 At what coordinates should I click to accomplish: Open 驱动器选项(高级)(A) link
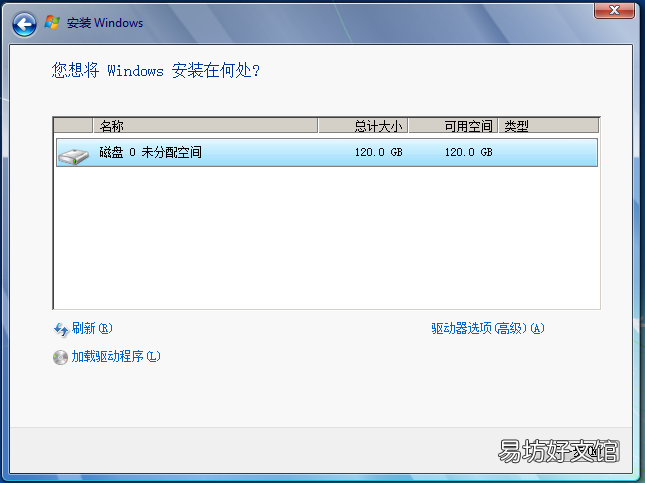click(x=488, y=328)
